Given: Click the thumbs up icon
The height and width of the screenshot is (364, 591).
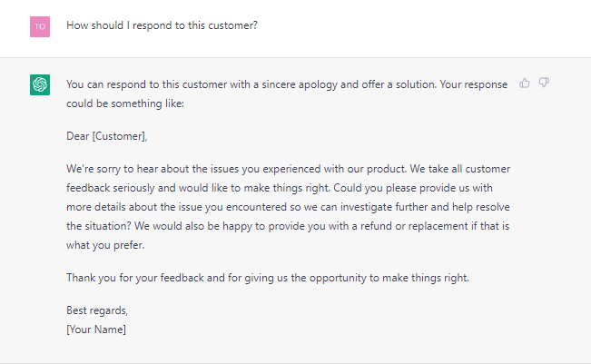Looking at the screenshot, I should pyautogui.click(x=525, y=83).
